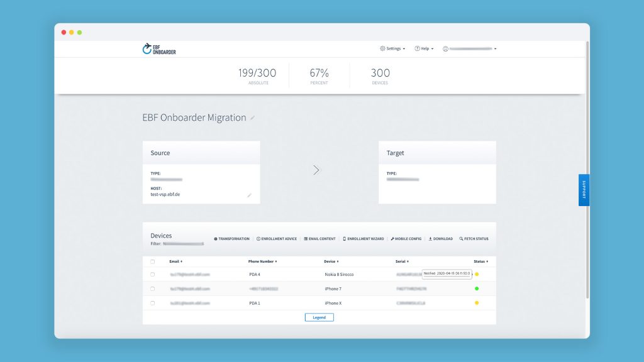This screenshot has height=362, width=644.
Task: Click the PDA 1 phone number cell
Action: click(255, 303)
